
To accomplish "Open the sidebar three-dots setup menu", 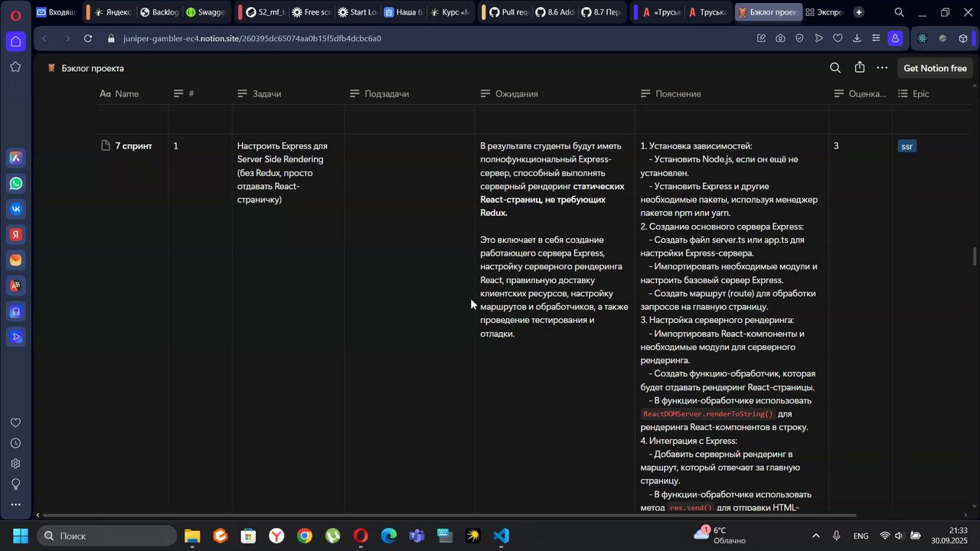I will pyautogui.click(x=15, y=505).
